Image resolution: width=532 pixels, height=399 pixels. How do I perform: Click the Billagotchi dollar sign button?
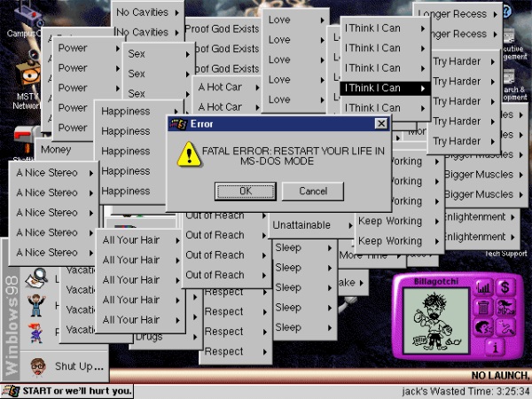(505, 287)
